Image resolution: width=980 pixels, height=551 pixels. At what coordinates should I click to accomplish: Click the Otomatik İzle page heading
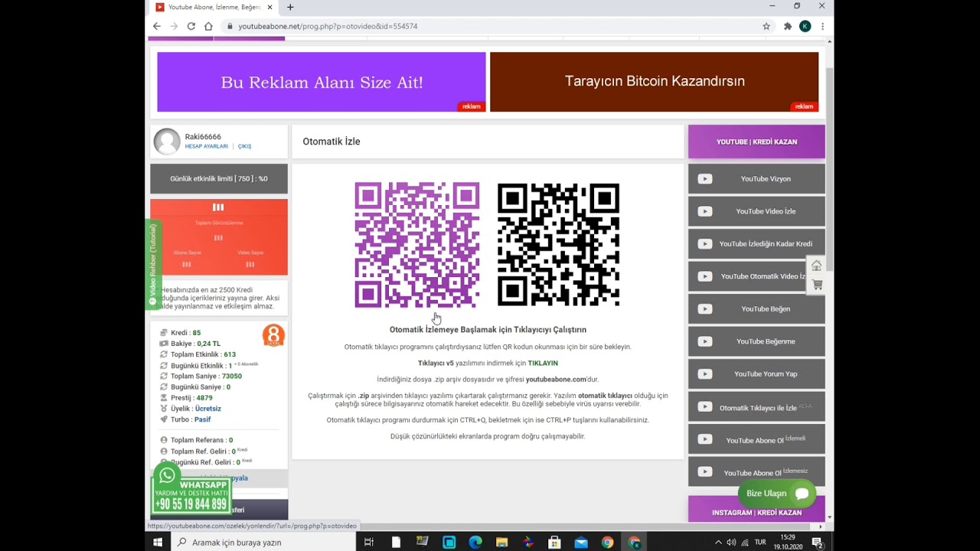click(332, 142)
